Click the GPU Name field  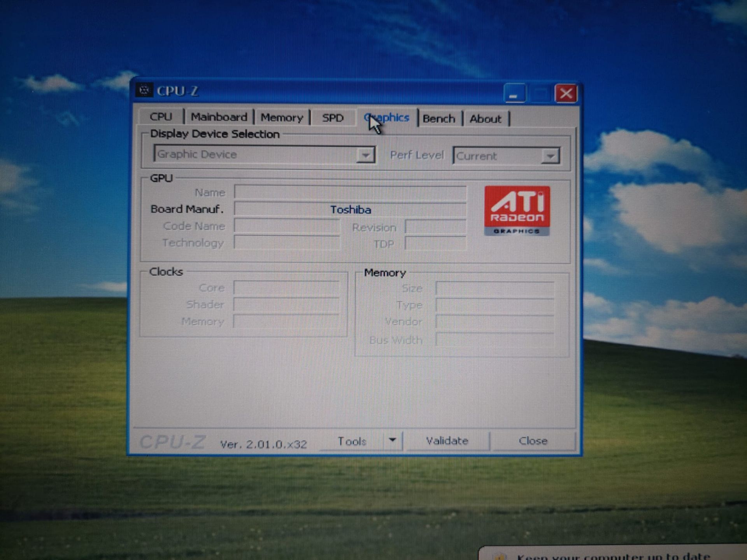tap(350, 192)
